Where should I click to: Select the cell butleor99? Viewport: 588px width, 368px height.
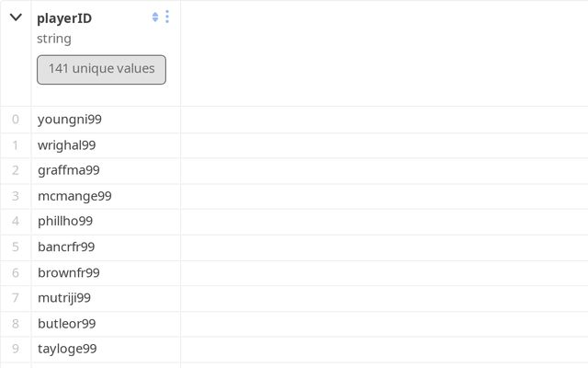[x=67, y=323]
